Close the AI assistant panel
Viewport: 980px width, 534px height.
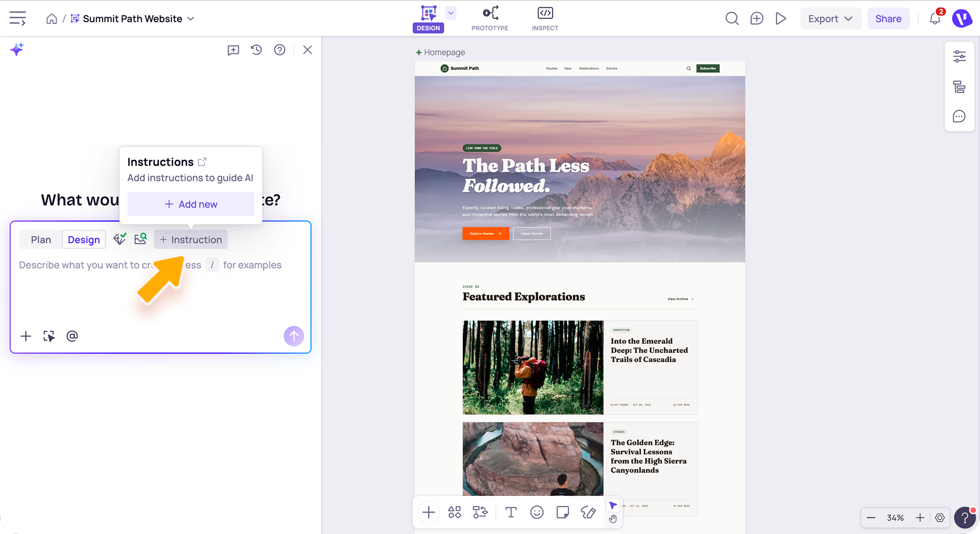308,49
